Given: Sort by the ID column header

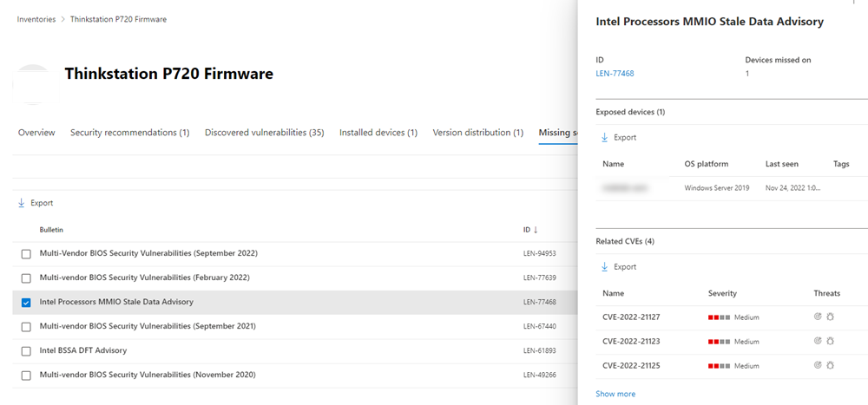Looking at the screenshot, I should point(527,230).
